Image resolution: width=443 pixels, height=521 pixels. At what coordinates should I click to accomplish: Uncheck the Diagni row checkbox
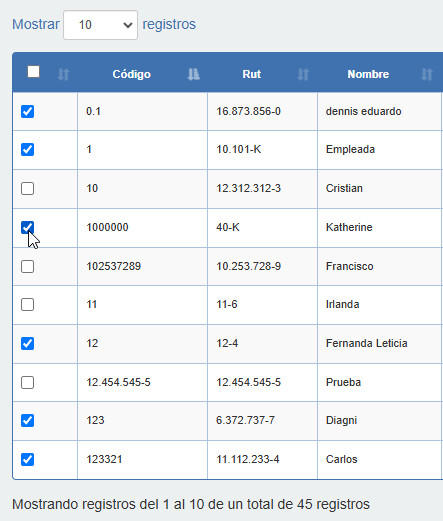(x=27, y=420)
